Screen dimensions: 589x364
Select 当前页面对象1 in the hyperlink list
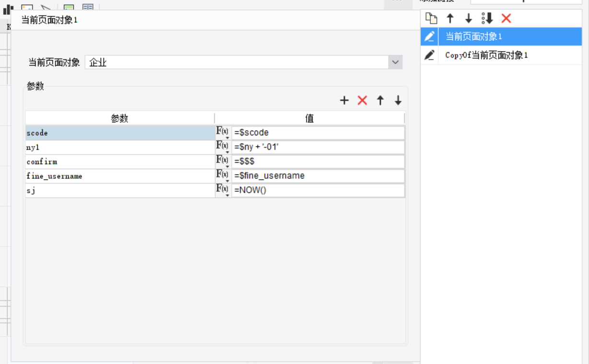coord(510,36)
